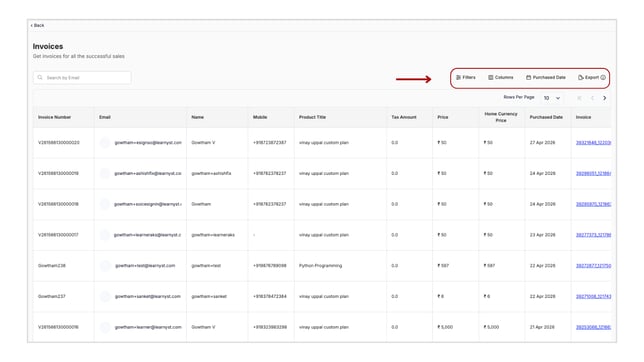
Task: Go back using the Back link
Action: (x=37, y=25)
